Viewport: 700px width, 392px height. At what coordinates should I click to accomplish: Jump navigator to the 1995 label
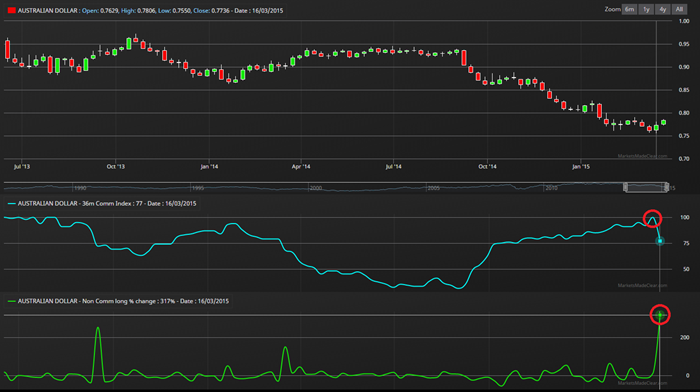[x=198, y=188]
